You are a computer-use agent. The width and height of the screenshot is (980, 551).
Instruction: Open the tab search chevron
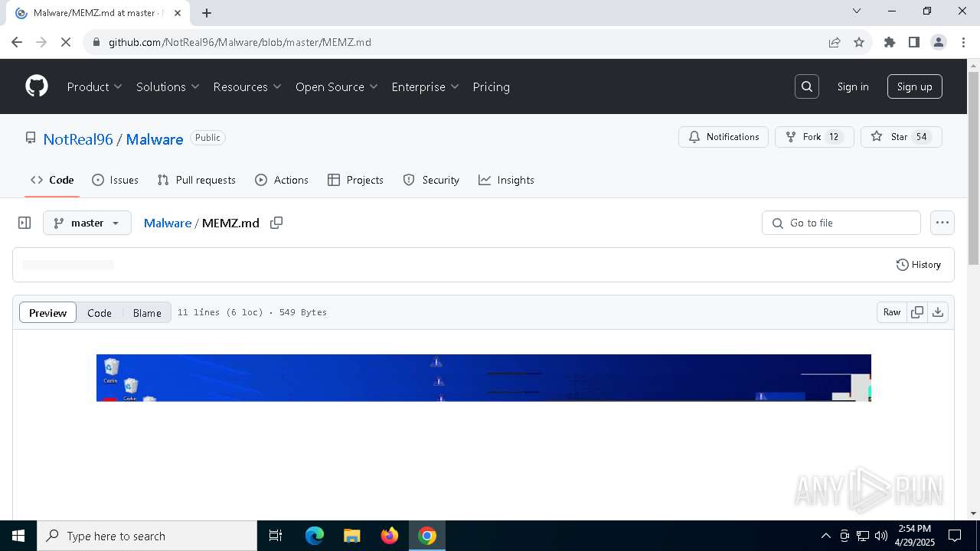[857, 11]
